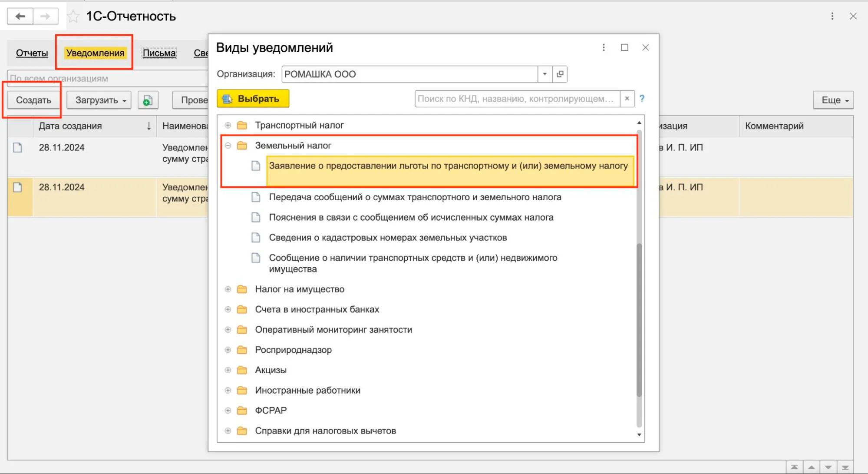Select Сведения о кадастровых номерах земельных участков
Image resolution: width=868 pixels, height=474 pixels.
[387, 238]
